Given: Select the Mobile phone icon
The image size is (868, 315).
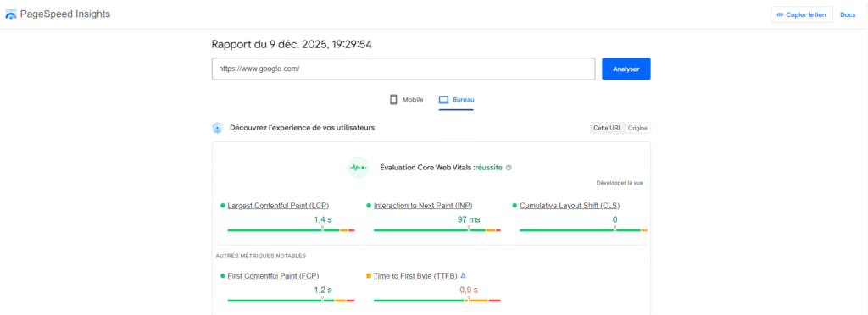Looking at the screenshot, I should pos(393,99).
